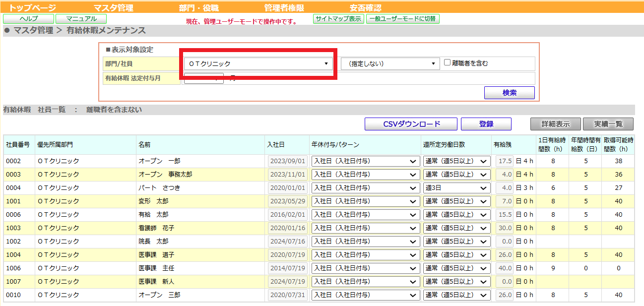Open 年休付与パターン dropdown for 変形 太郎
This screenshot has height=306, width=644.
pyautogui.click(x=366, y=201)
